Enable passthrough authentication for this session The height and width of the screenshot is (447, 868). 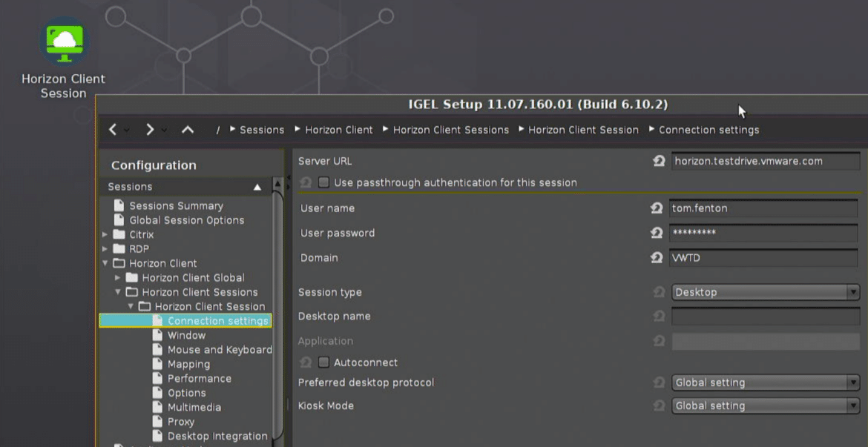pyautogui.click(x=324, y=182)
